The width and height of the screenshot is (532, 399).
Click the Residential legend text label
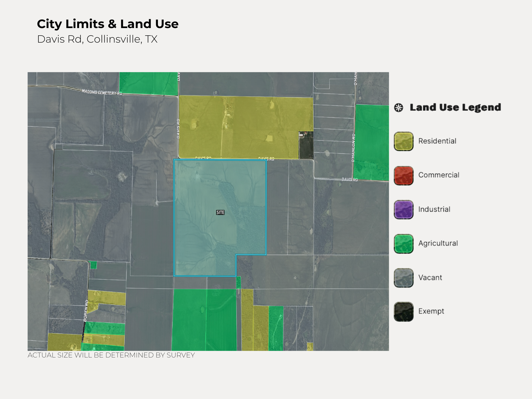click(437, 141)
